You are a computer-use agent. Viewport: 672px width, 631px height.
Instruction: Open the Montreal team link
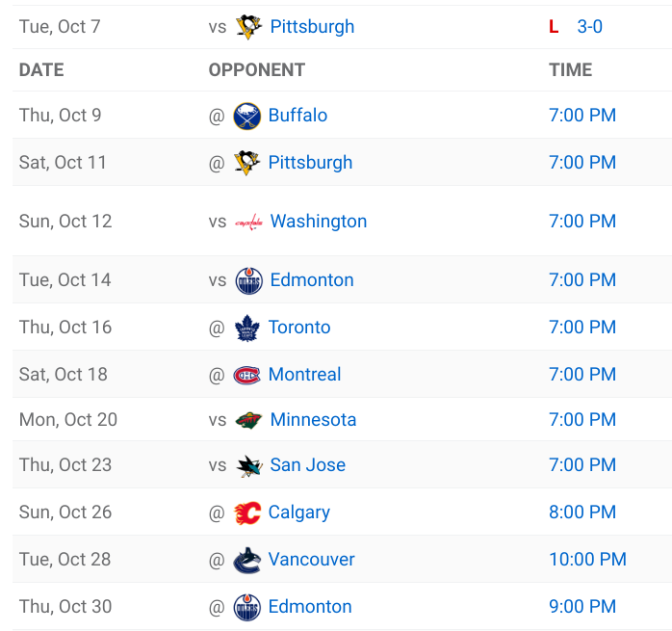click(x=304, y=375)
